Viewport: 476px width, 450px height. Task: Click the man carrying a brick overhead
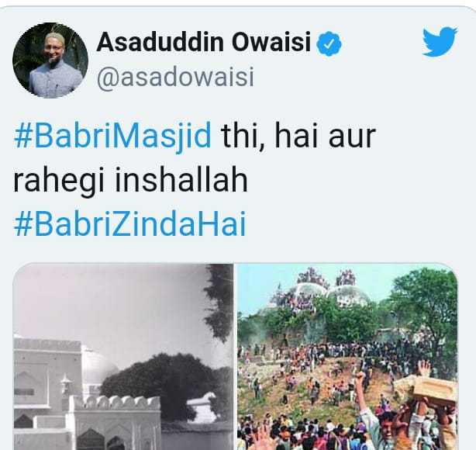(x=425, y=407)
